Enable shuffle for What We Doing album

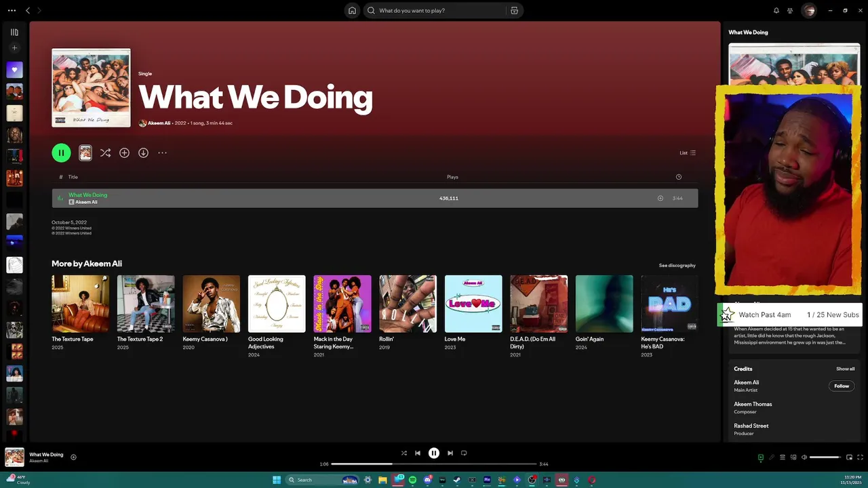click(105, 153)
